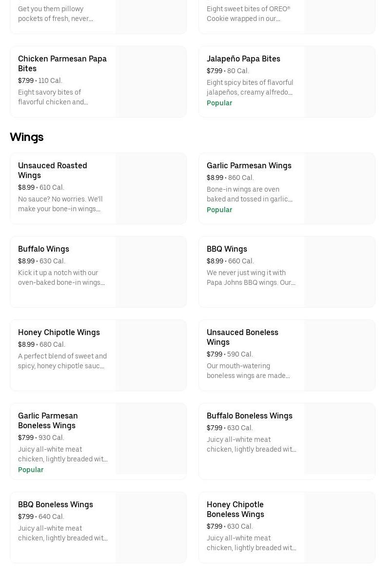The width and height of the screenshot is (392, 576).
Task: Tap the BBQ Wings image thumbnail
Action: (x=339, y=272)
